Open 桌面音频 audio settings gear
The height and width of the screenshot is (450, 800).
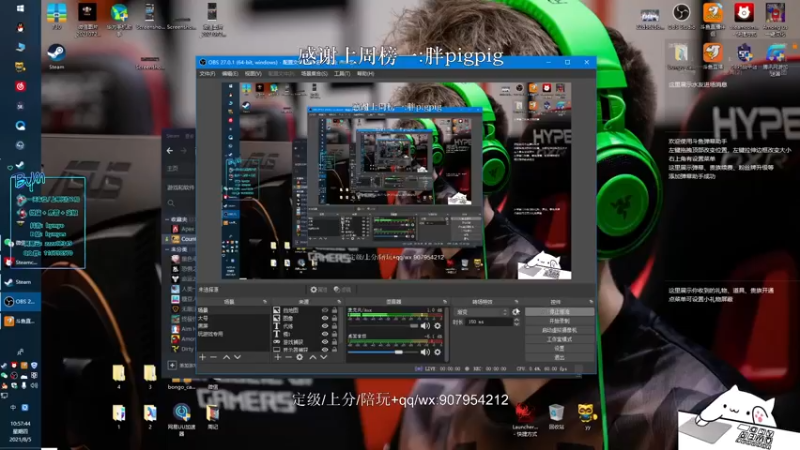click(437, 352)
